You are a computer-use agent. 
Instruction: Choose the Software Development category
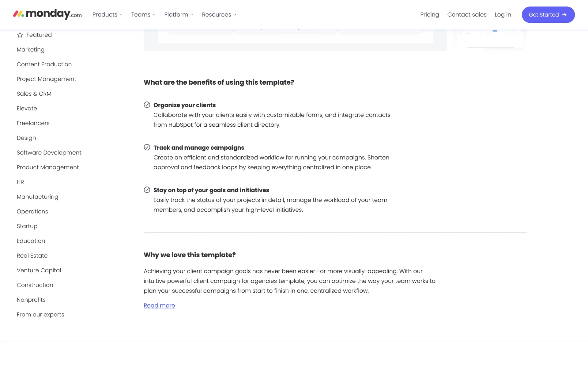49,153
